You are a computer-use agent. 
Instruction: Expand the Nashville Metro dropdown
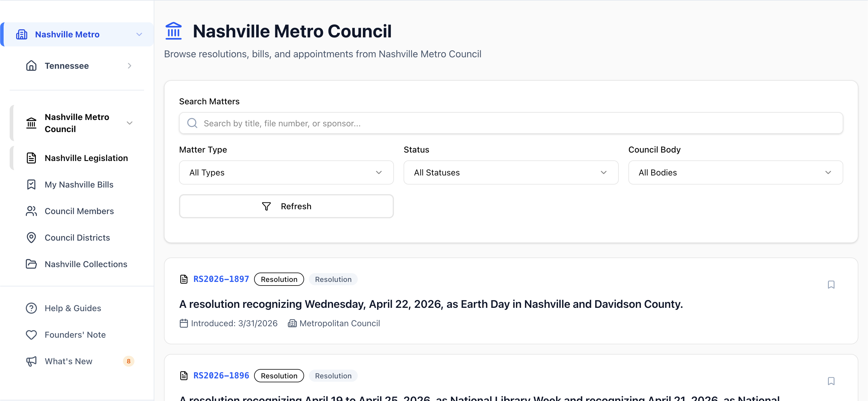tap(139, 34)
